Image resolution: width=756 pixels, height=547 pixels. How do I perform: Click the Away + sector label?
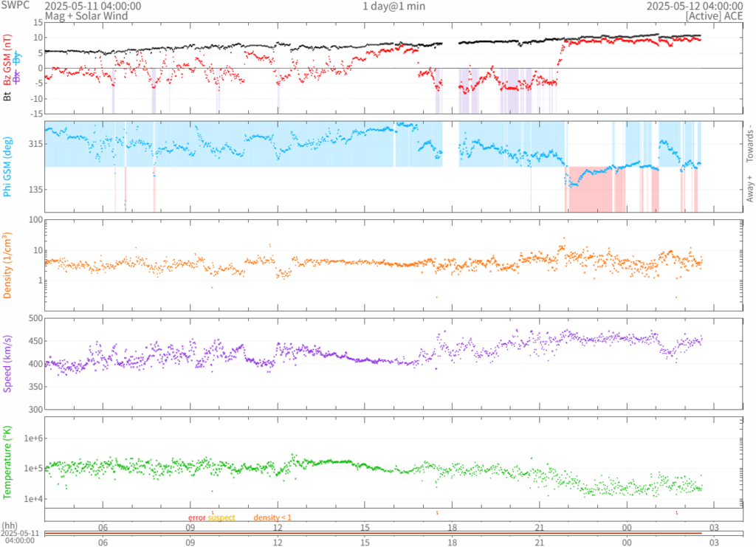pos(749,189)
